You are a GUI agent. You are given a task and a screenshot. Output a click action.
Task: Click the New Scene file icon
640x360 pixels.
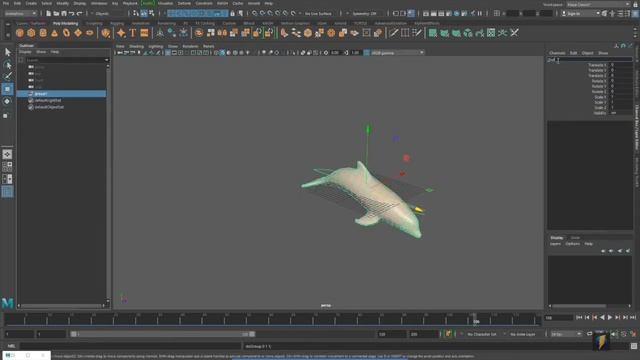pos(48,13)
